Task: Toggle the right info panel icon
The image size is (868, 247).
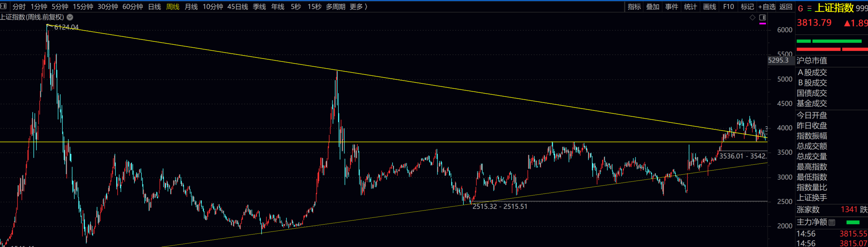Action: pos(762,17)
